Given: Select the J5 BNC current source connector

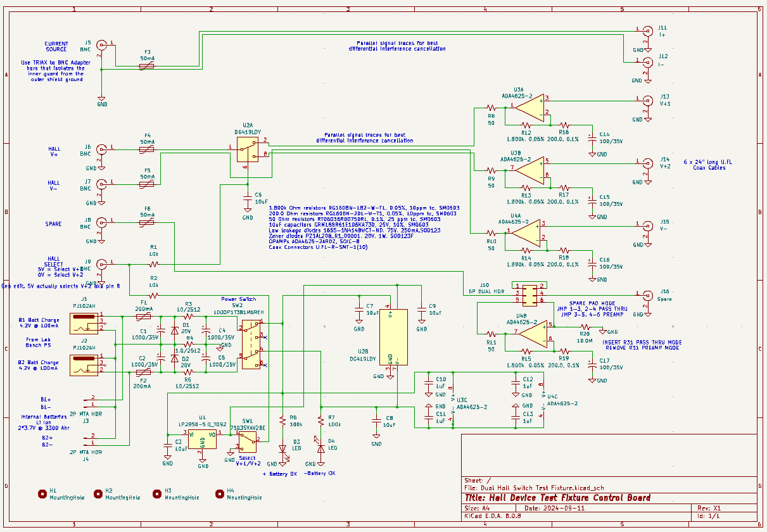Looking at the screenshot, I should point(101,44).
